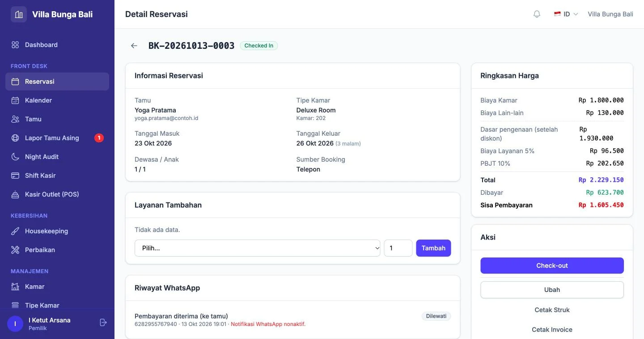Go to Kalender menu item
This screenshot has height=339, width=644.
pos(57,100)
